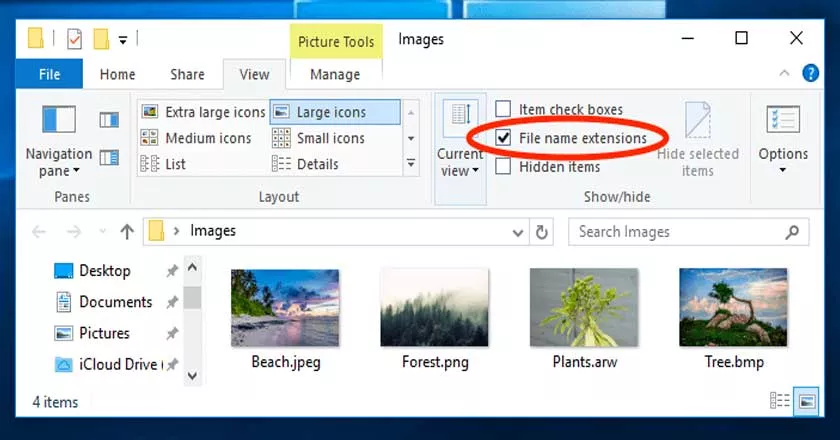Open Options folder settings icon

pos(783,120)
